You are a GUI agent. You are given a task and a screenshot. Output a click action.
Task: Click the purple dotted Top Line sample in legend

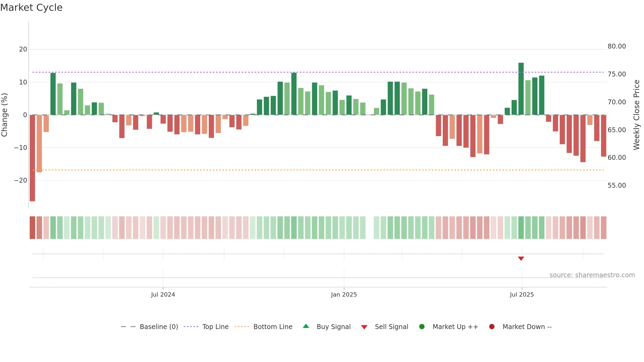click(191, 327)
